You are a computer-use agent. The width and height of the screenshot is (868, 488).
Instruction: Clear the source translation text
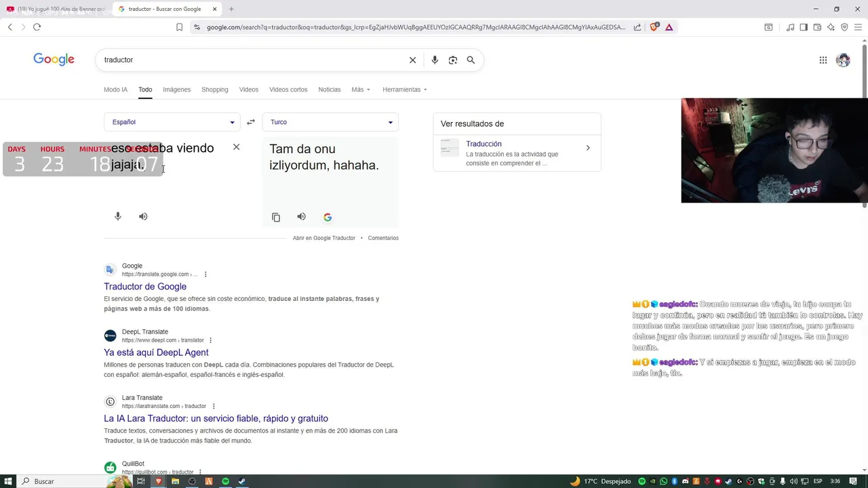pos(236,146)
